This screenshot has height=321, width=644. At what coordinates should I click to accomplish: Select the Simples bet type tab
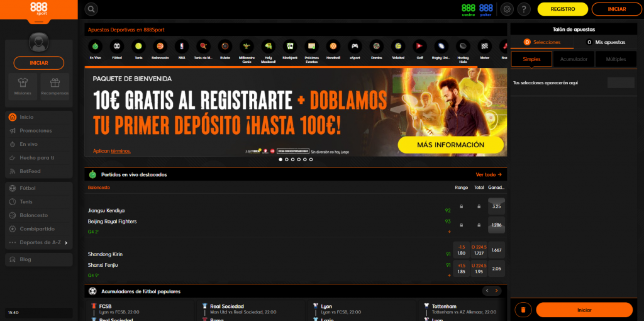coord(531,59)
